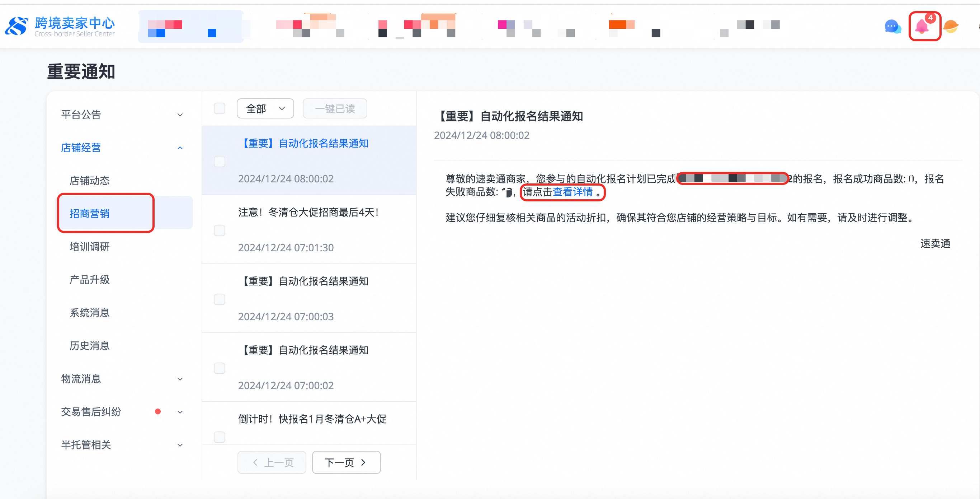Image resolution: width=980 pixels, height=499 pixels.
Task: Click the 一键已读 mark-all-read control
Action: coord(334,108)
